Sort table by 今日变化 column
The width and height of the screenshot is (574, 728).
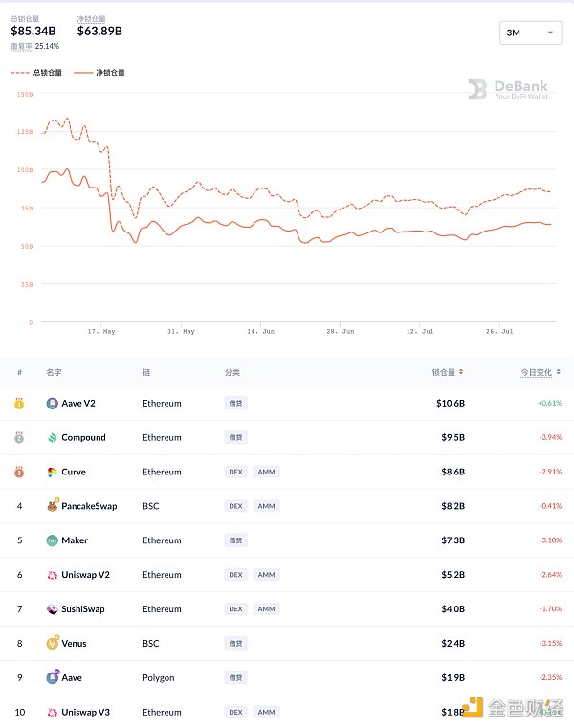(541, 372)
